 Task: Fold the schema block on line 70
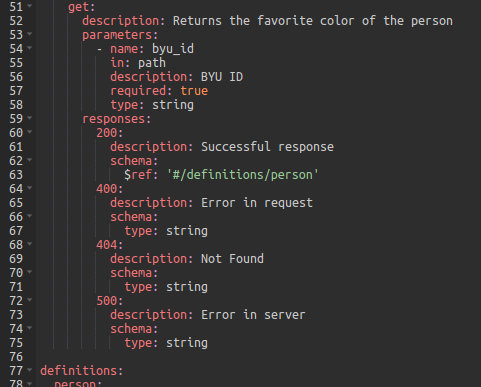pos(30,272)
